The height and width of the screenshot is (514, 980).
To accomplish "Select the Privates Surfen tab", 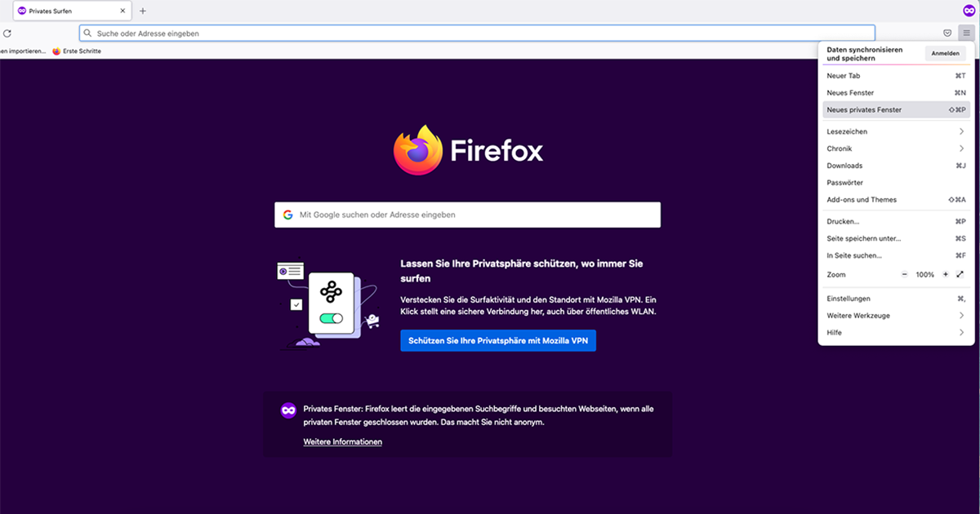I will pyautogui.click(x=72, y=11).
